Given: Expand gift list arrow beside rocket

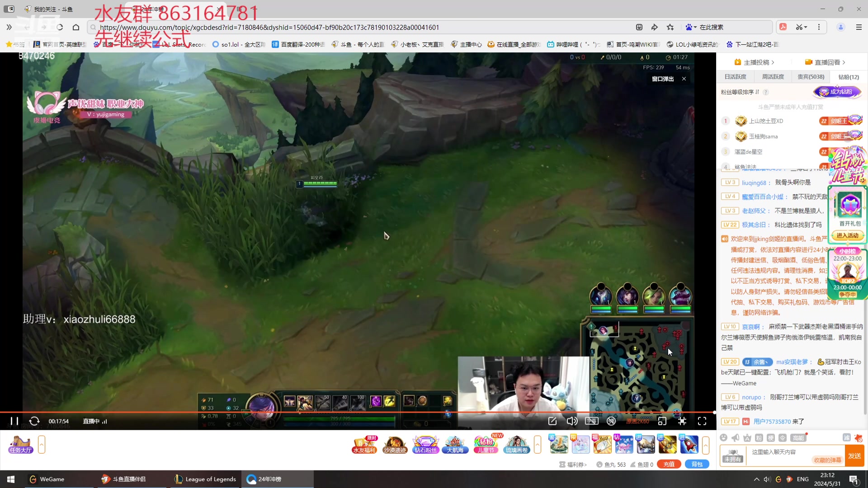Looking at the screenshot, I should pyautogui.click(x=705, y=445).
